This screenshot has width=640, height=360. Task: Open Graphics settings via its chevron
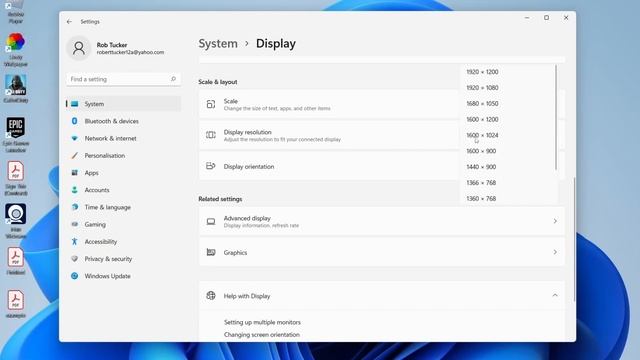[555, 252]
